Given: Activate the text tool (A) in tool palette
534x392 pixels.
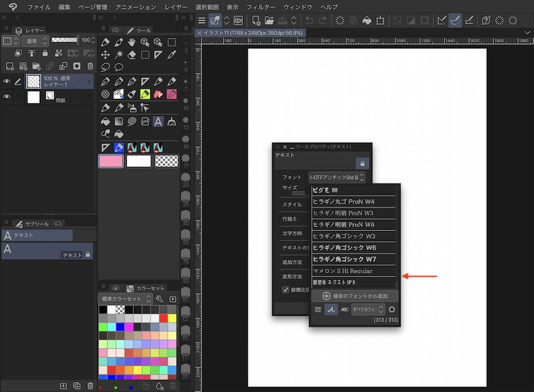Looking at the screenshot, I should tap(158, 122).
